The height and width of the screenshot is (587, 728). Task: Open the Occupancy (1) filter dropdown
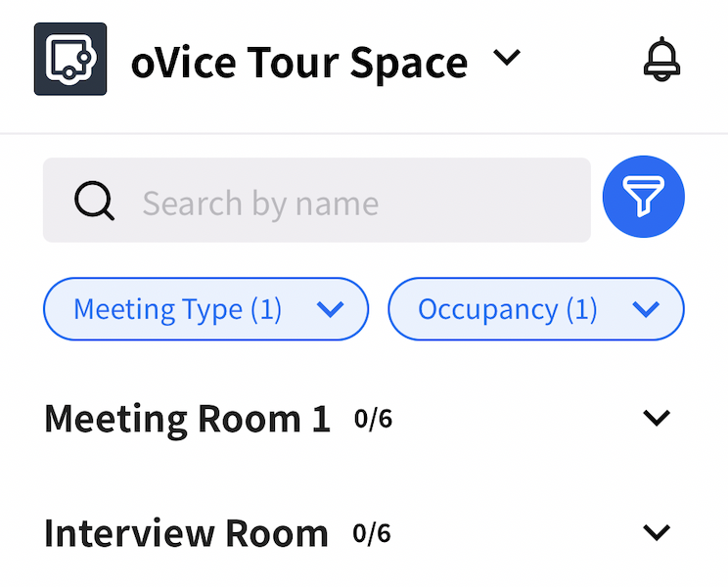pos(535,309)
